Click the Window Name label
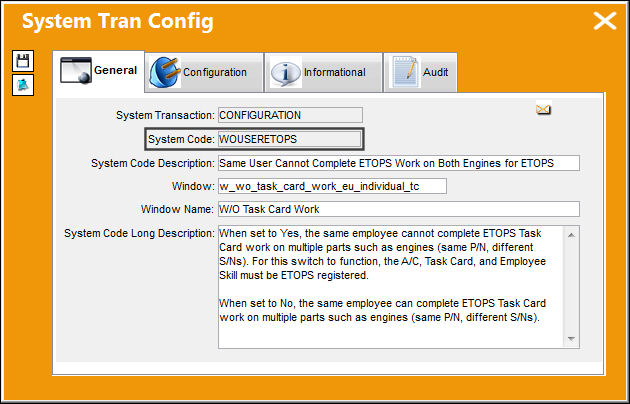 coord(177,209)
